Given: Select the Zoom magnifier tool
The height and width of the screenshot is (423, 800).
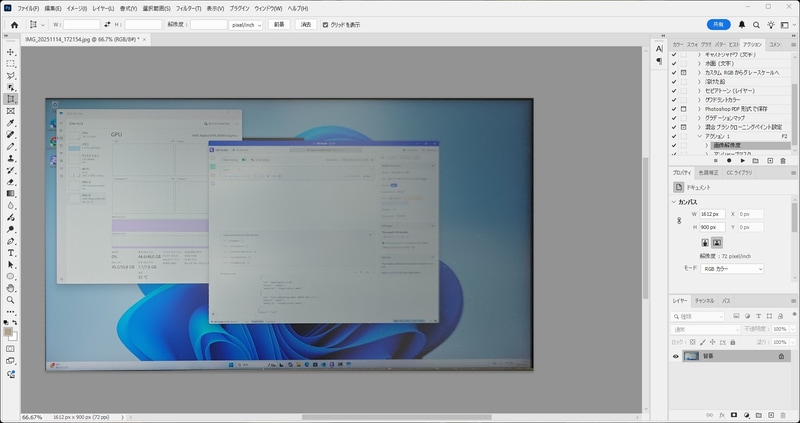Looking at the screenshot, I should (x=10, y=300).
